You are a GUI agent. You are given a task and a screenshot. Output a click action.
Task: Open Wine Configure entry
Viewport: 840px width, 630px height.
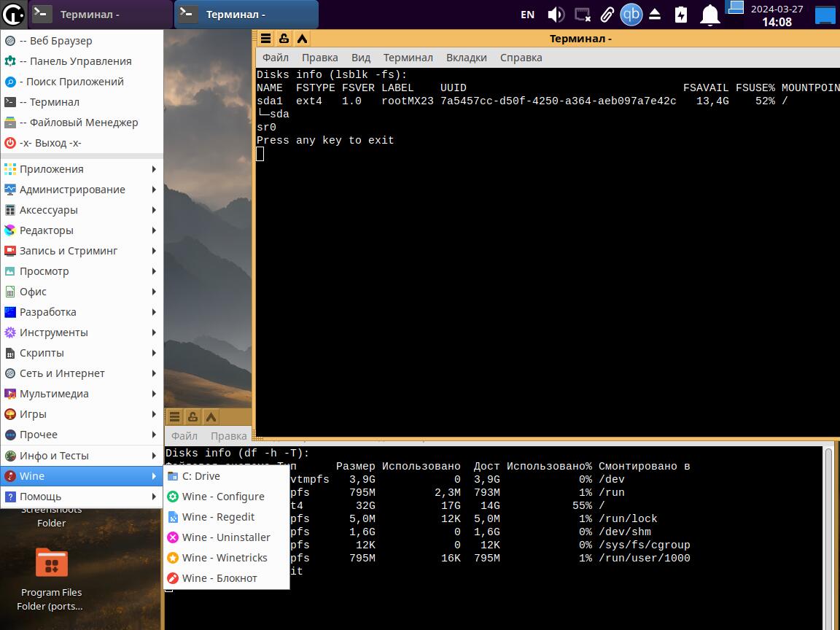222,497
